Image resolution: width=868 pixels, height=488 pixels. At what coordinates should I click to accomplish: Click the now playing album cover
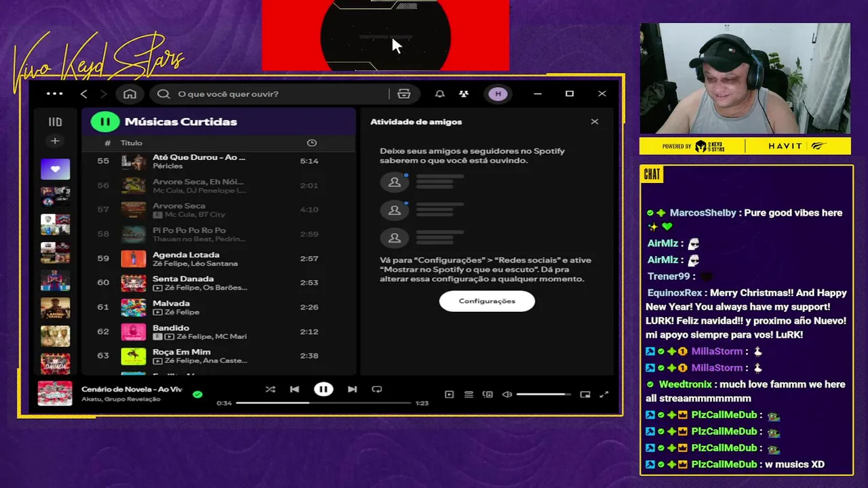click(x=55, y=394)
